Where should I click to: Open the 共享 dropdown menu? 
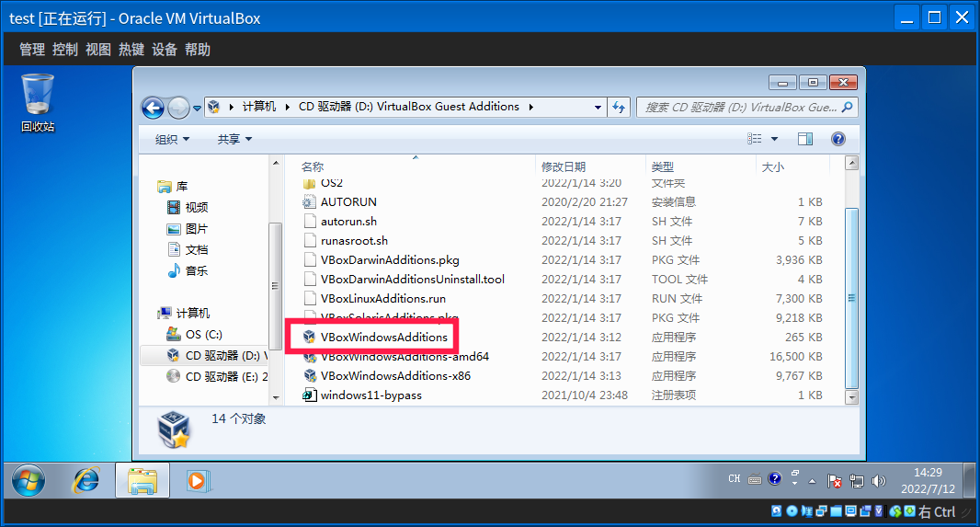(234, 139)
